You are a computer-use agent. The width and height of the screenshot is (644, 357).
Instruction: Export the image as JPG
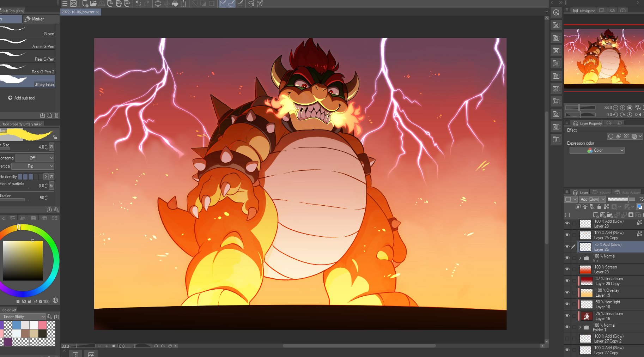pyautogui.click(x=110, y=4)
